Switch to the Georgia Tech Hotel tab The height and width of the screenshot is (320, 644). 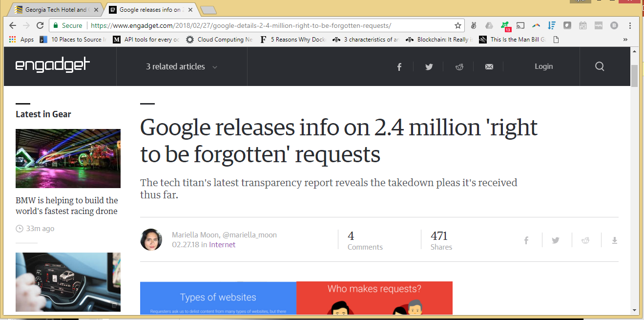click(x=56, y=10)
